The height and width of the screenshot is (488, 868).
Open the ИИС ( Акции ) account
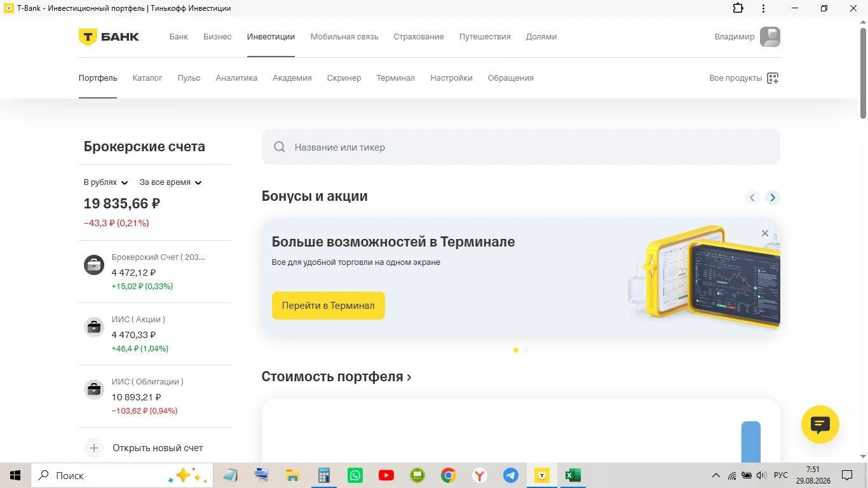[155, 334]
